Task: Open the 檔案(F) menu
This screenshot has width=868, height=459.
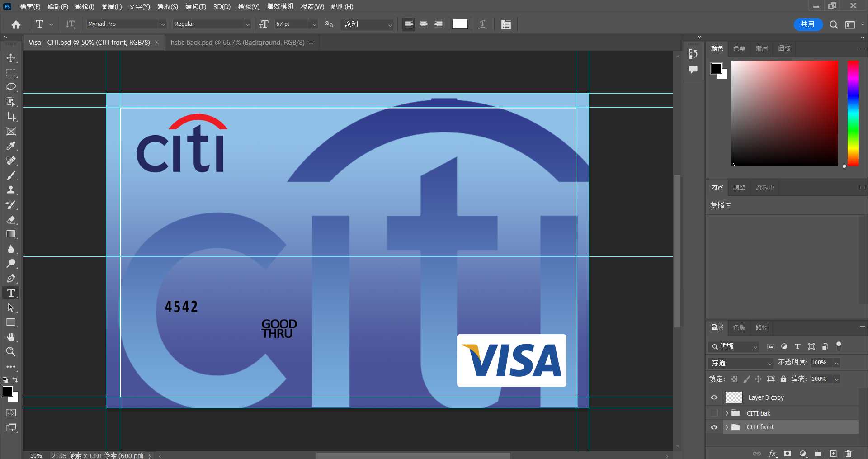Action: (30, 6)
